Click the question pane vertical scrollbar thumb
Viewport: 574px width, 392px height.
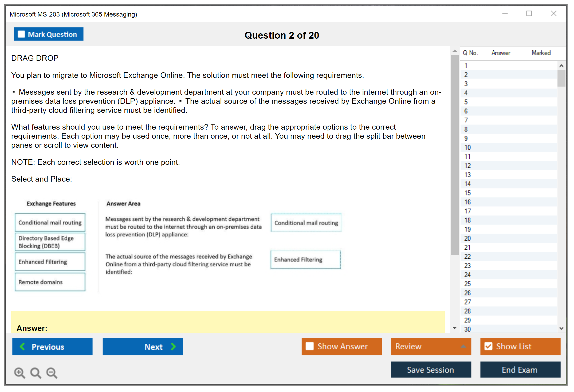coord(454,155)
